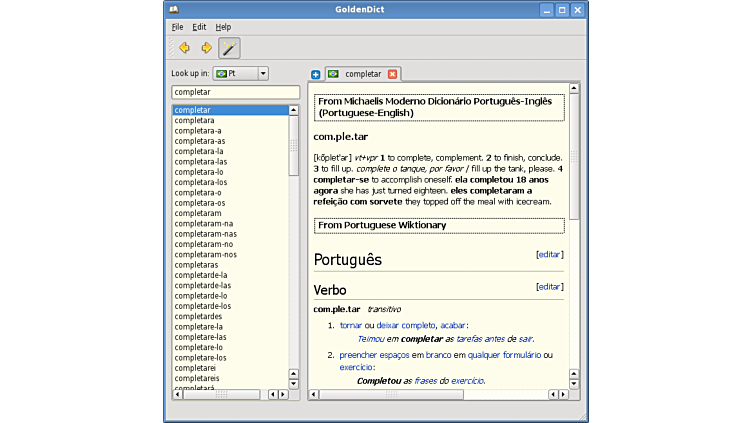This screenshot has height=423, width=752.
Task: Click the Back navigation arrow
Action: (x=184, y=48)
